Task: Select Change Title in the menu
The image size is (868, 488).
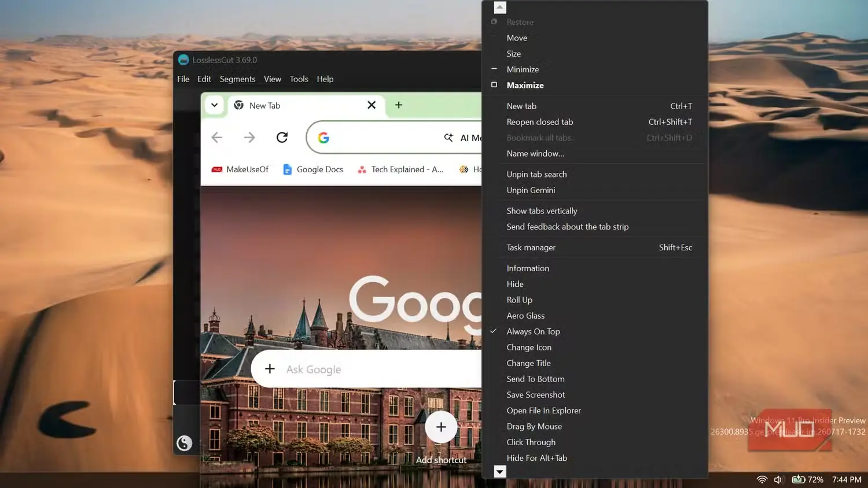Action: (595, 363)
